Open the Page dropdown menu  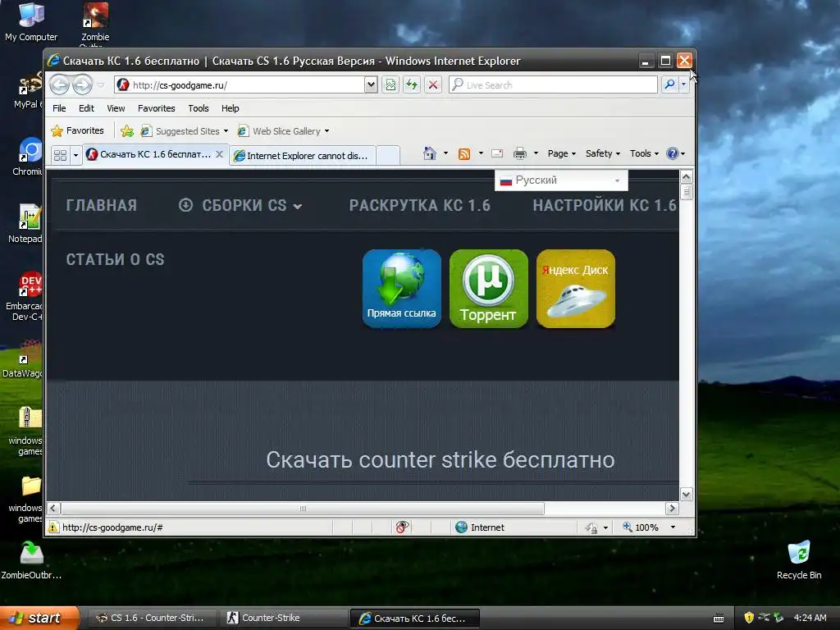click(x=561, y=153)
